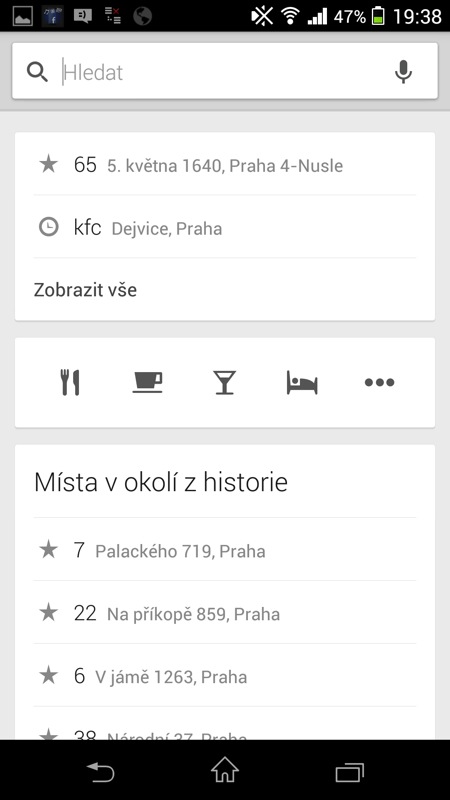Tap the Android back navigation button

pyautogui.click(x=100, y=772)
